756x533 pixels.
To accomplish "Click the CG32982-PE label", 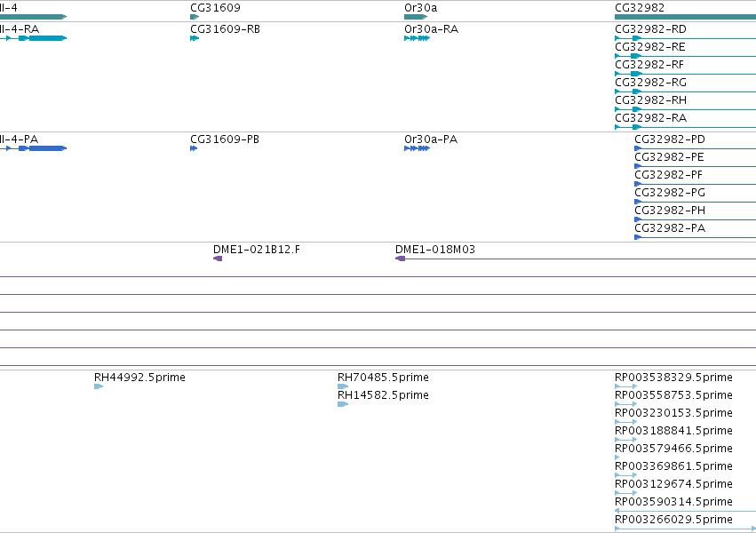I will (x=669, y=157).
